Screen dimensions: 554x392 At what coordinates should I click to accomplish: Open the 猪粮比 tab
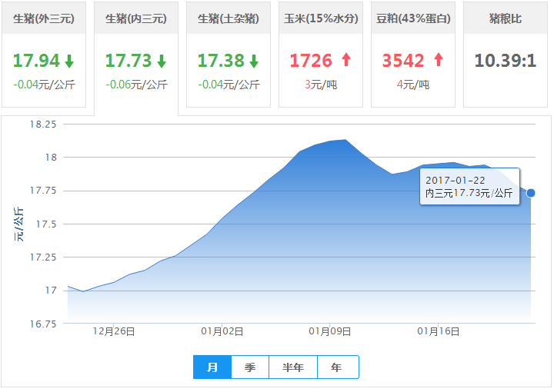click(x=505, y=18)
